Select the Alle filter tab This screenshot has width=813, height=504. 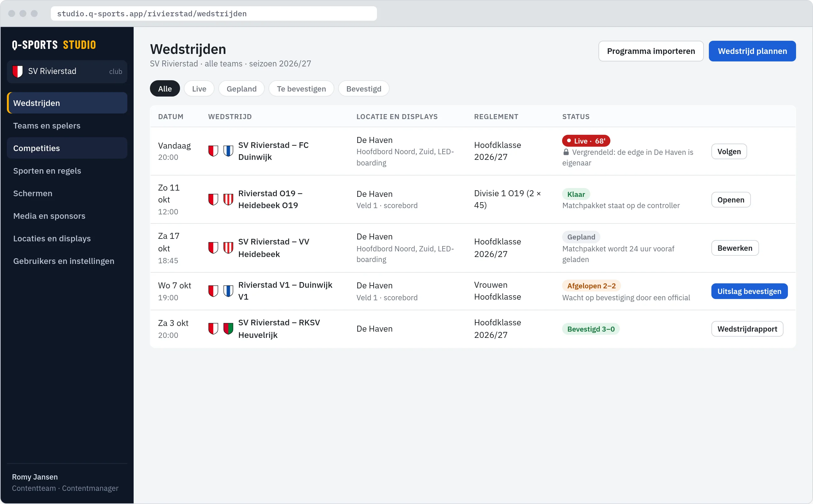[x=165, y=89]
